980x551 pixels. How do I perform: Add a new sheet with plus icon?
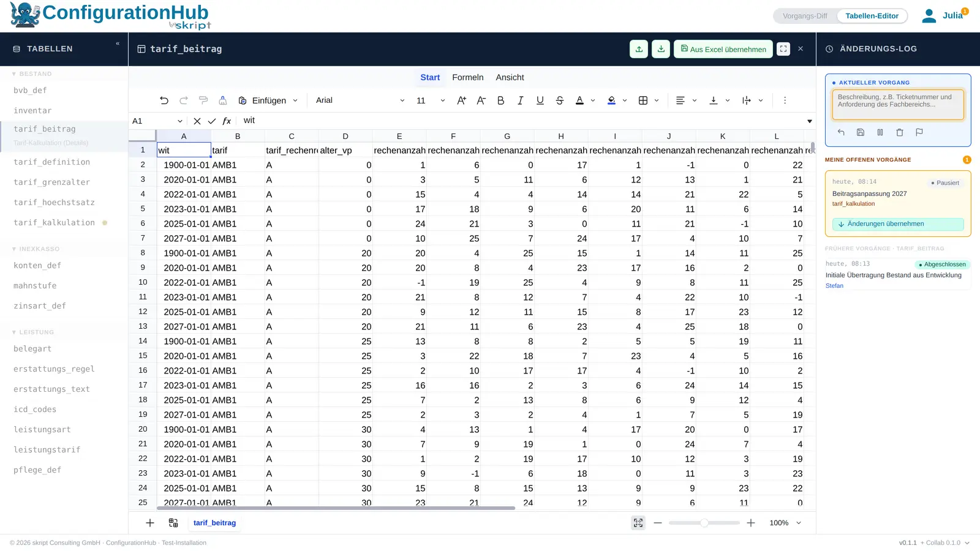click(x=150, y=523)
